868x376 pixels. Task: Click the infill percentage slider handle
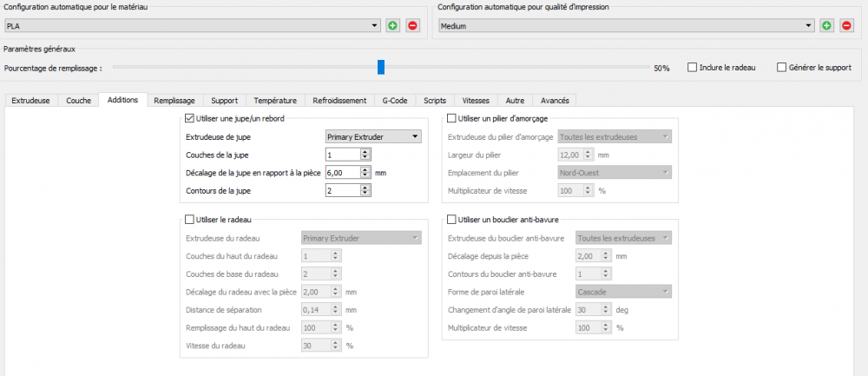(x=380, y=67)
